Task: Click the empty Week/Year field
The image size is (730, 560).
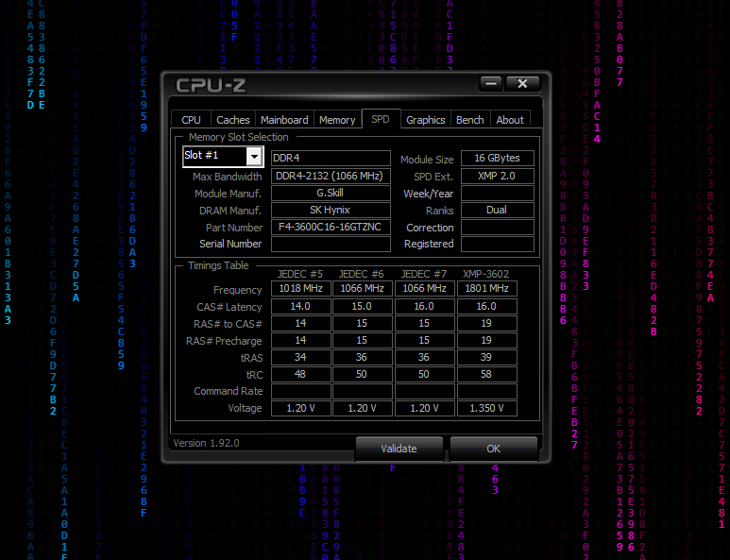Action: [498, 193]
